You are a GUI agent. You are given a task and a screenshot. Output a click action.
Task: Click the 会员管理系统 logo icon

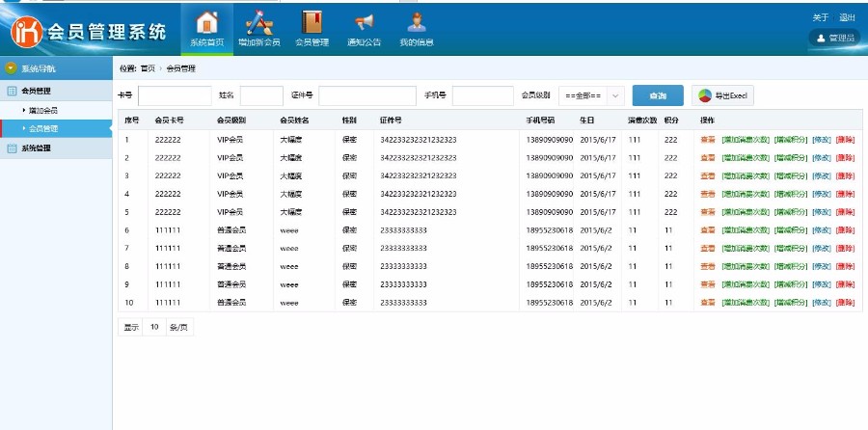pos(26,32)
